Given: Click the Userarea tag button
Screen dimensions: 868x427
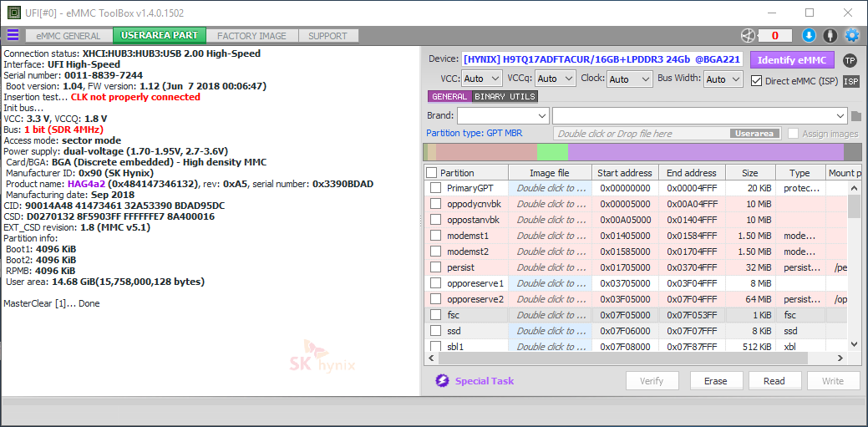Looking at the screenshot, I should tap(755, 134).
